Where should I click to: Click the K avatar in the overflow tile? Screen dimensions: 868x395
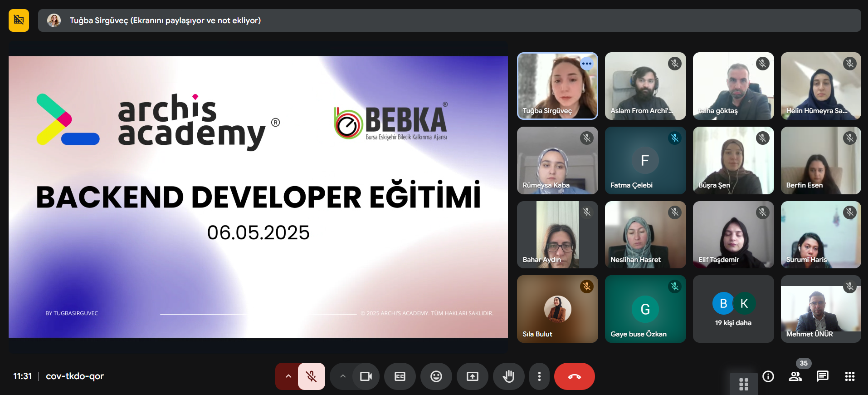[x=744, y=303]
